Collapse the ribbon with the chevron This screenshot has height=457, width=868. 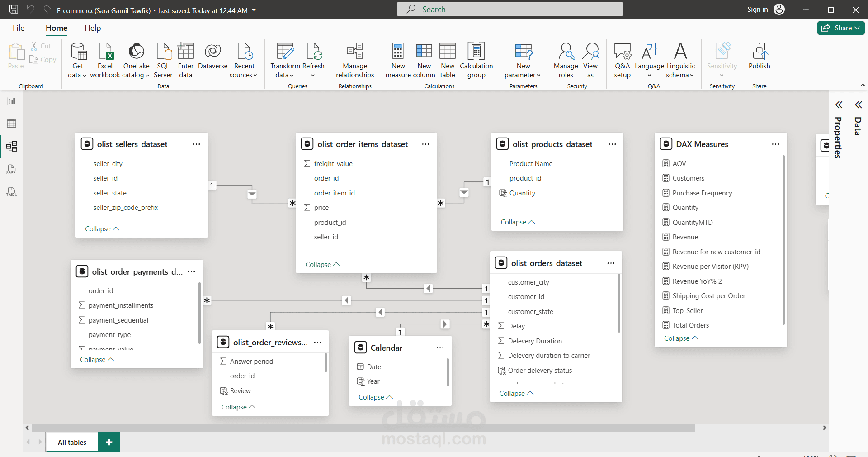[862, 85]
